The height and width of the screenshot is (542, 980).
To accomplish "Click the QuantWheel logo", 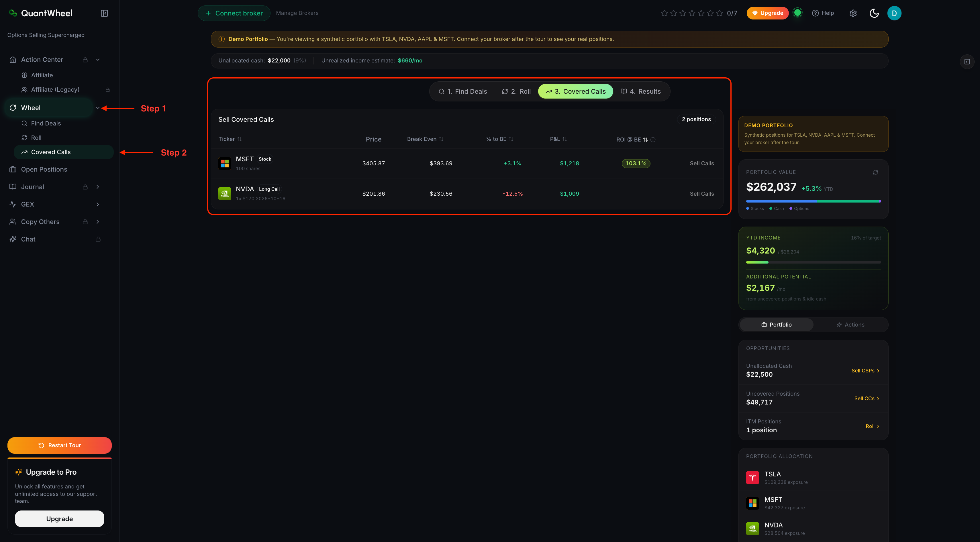I will coord(40,13).
